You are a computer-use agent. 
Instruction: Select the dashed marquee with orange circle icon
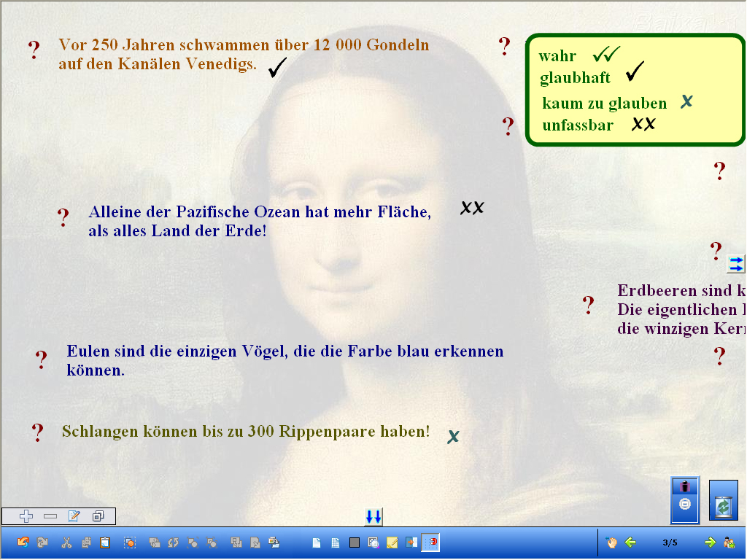(x=130, y=542)
